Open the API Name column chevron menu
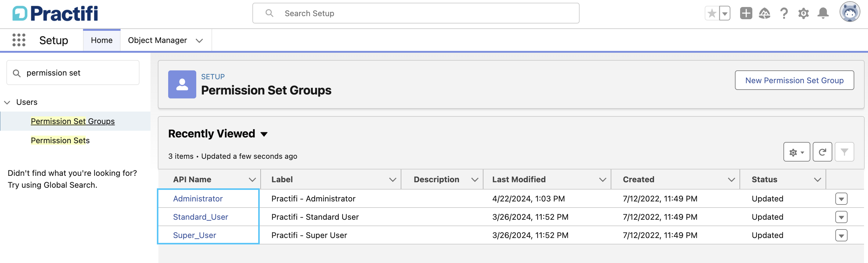The height and width of the screenshot is (263, 868). pos(252,179)
